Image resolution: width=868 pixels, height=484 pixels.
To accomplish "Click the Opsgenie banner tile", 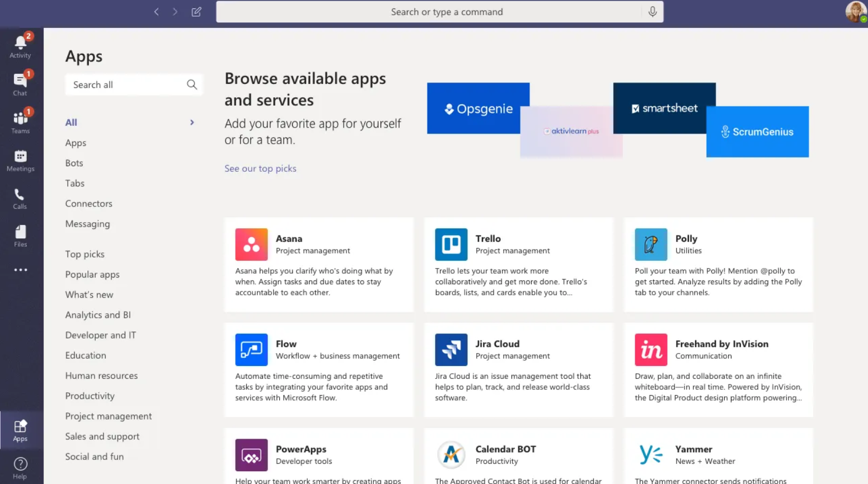I will tap(478, 108).
